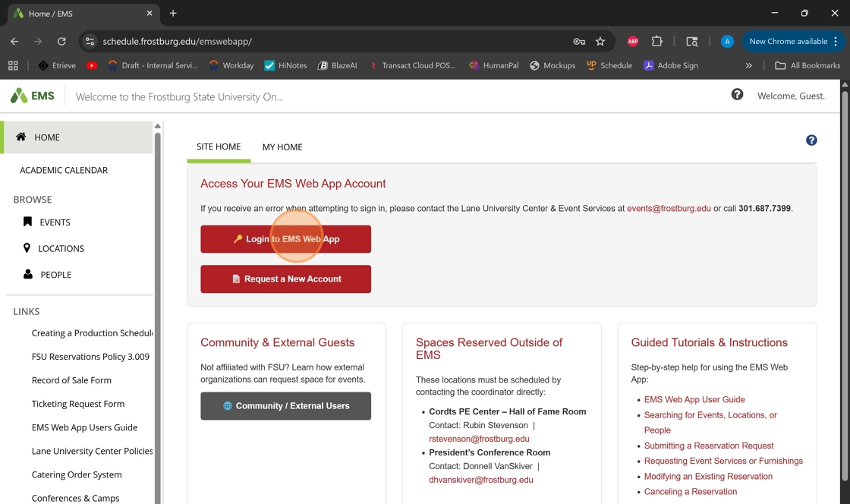Click Community / External Users button
This screenshot has height=504, width=850.
(x=285, y=406)
